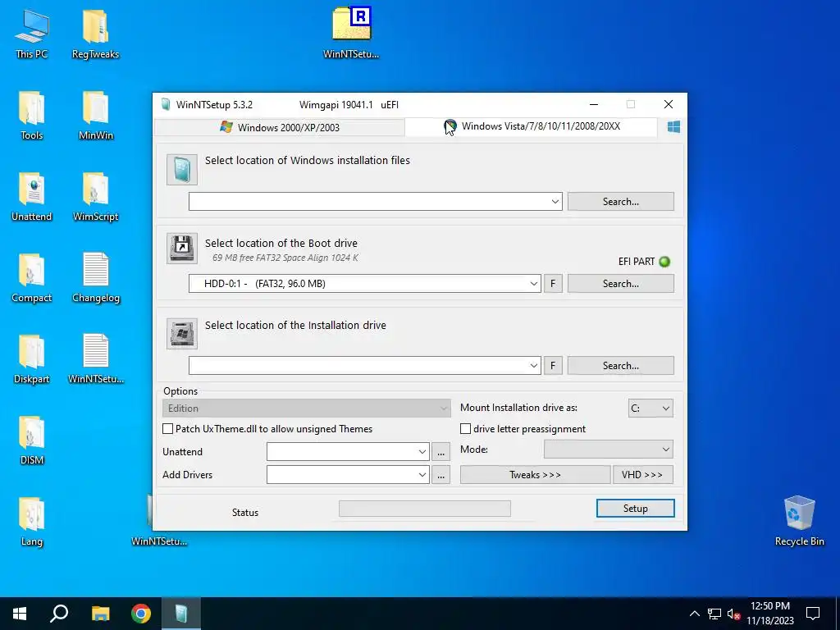Open the WinNTSetup folder with R badge
Screen dimensions: 840x630
pos(351,32)
